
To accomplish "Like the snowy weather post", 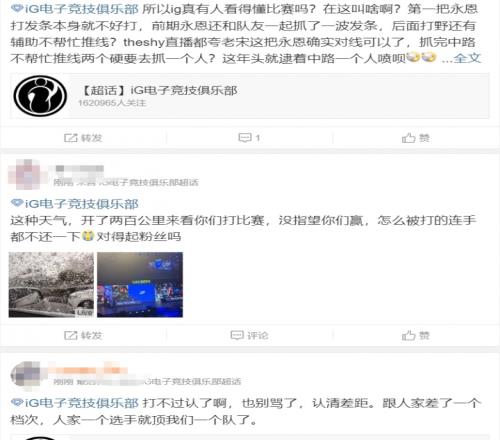I will 416,335.
